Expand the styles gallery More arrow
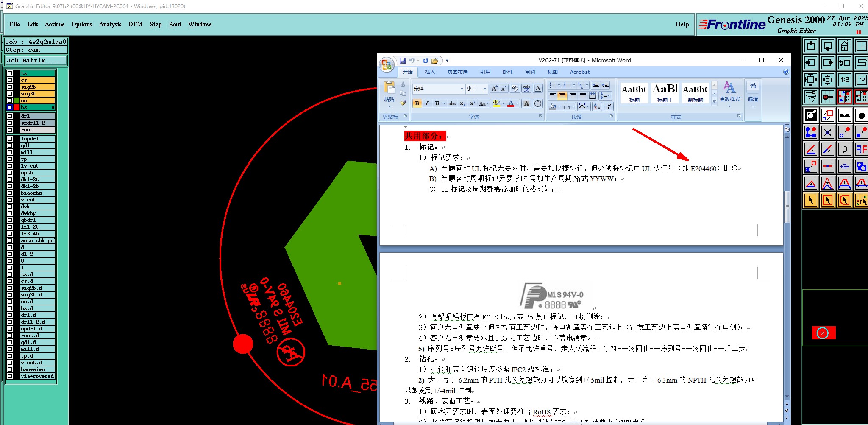The image size is (868, 425). tap(714, 101)
